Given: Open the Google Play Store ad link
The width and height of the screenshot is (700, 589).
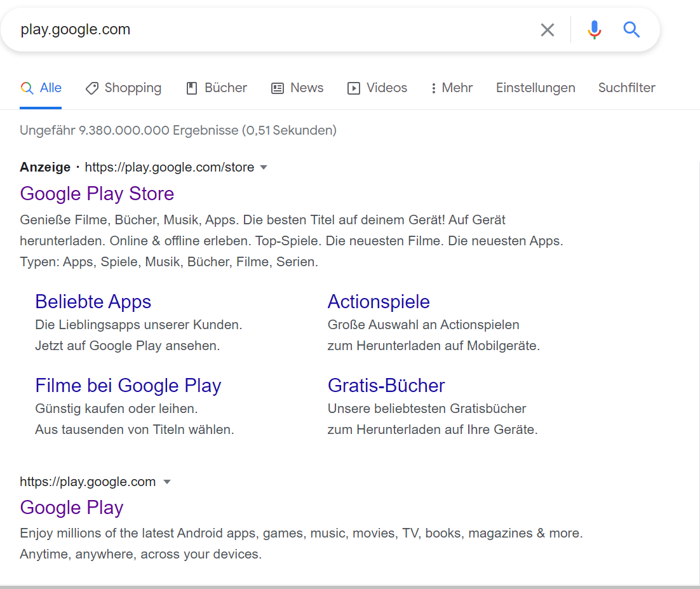Looking at the screenshot, I should 97,194.
